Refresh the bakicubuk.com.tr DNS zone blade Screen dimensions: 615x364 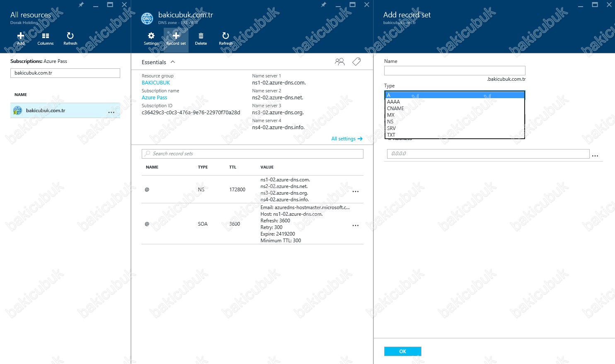pos(225,36)
